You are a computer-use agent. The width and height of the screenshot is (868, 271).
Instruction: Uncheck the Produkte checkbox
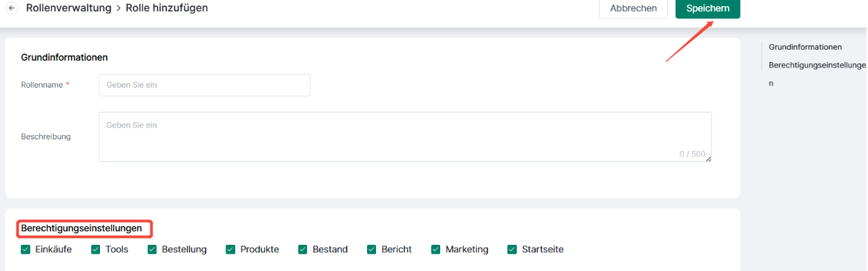pos(230,250)
